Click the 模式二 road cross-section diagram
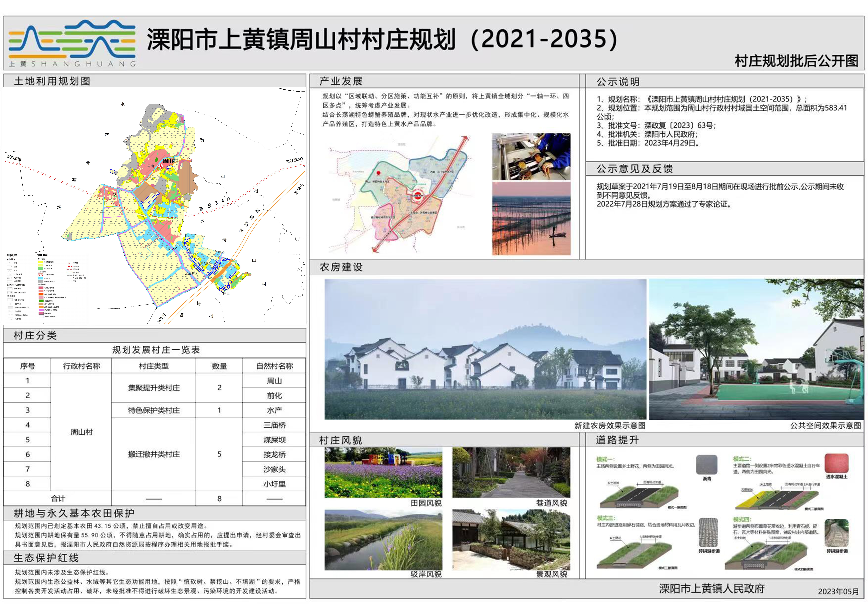The width and height of the screenshot is (868, 614). [x=777, y=496]
